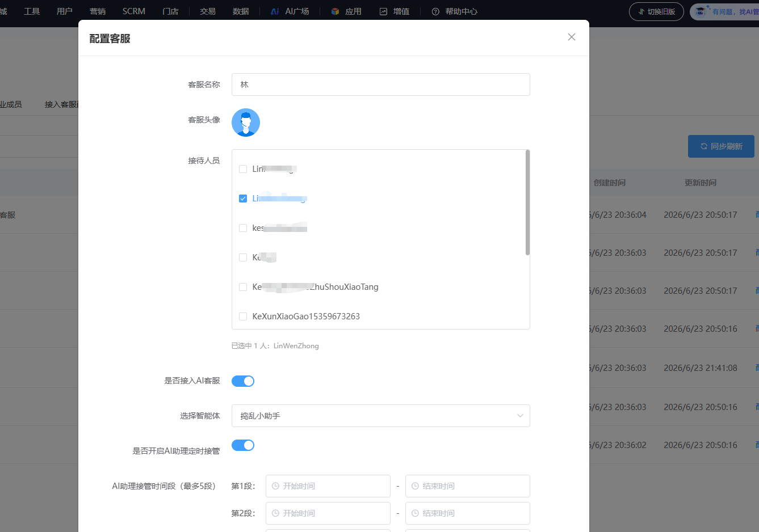Click the 同步刷新 button
The width and height of the screenshot is (759, 532).
click(x=721, y=146)
